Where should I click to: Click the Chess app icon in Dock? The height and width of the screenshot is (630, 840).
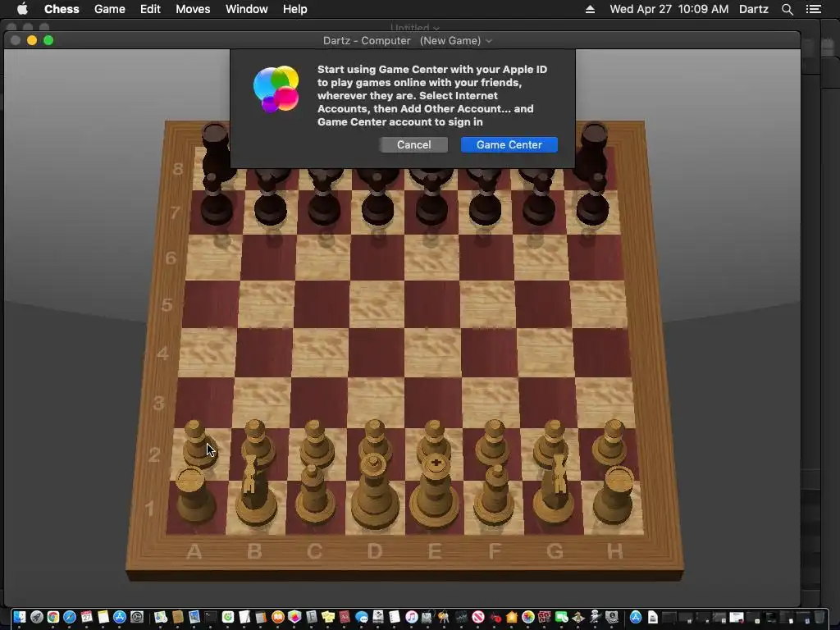[578, 617]
